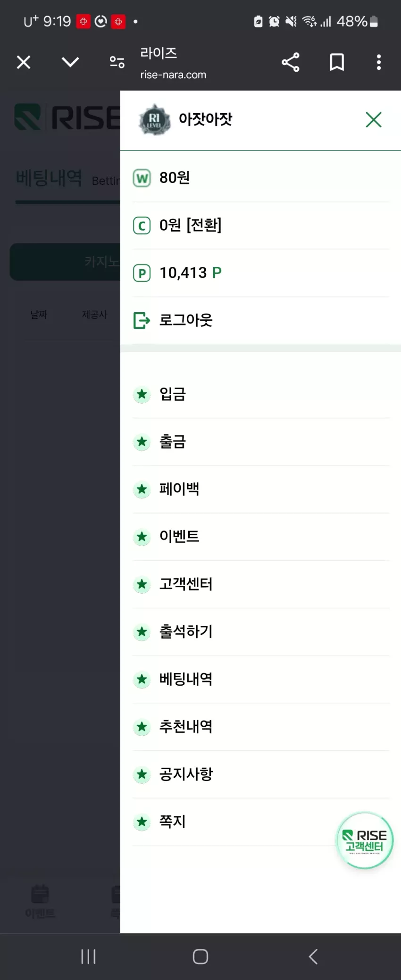Open the three-dot browser menu
This screenshot has height=980, width=401.
[x=379, y=62]
